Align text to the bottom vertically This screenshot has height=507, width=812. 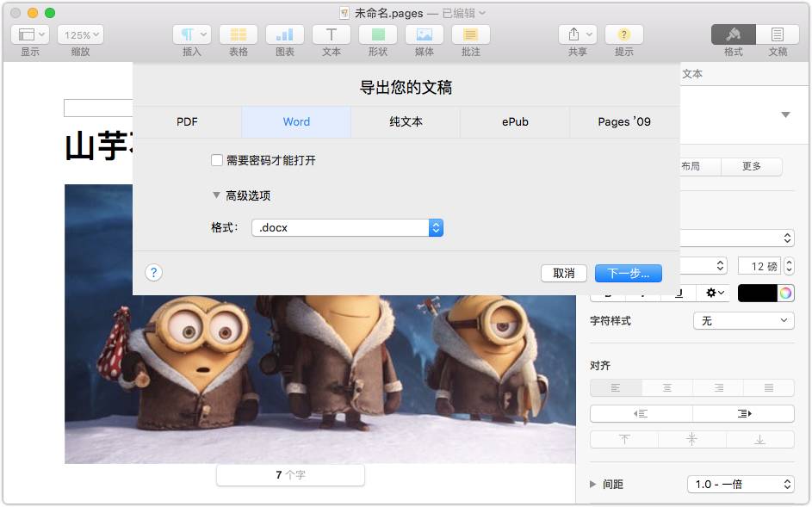click(759, 440)
